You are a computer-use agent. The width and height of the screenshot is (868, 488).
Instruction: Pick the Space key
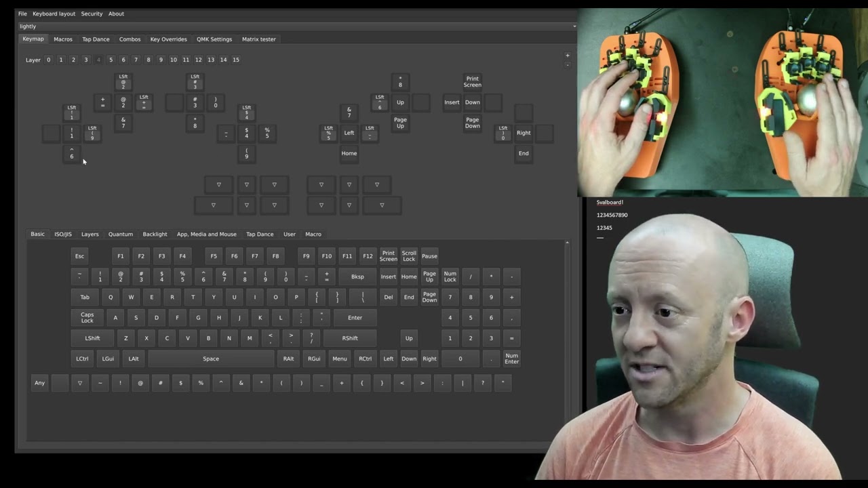[211, 359]
